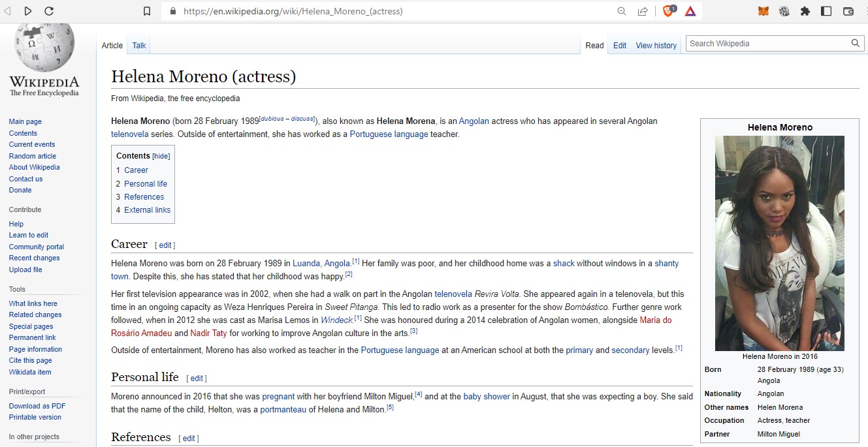Click the zoom magnifier icon in address bar
868x447 pixels.
622,11
